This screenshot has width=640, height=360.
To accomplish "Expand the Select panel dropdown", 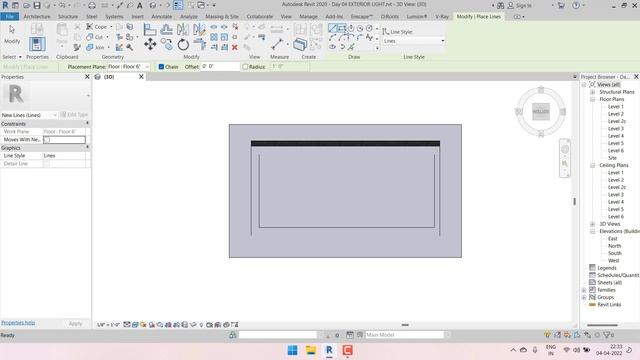I will click(x=12, y=57).
